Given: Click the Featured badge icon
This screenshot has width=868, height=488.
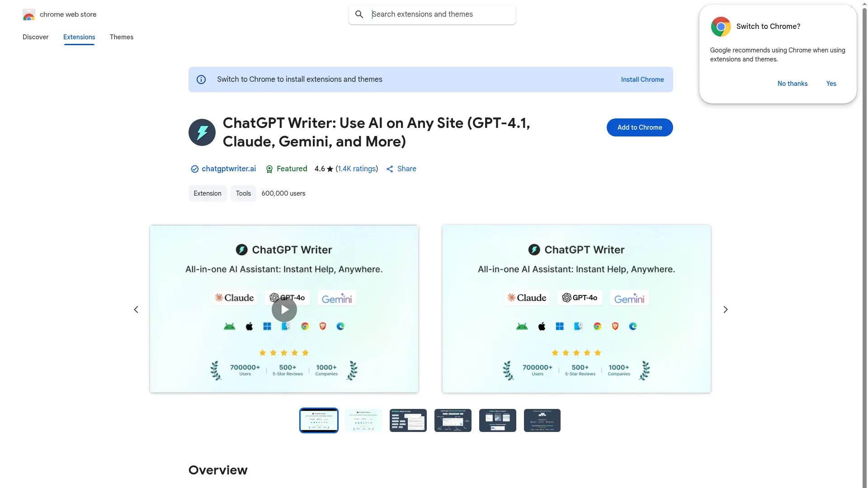Looking at the screenshot, I should point(269,169).
